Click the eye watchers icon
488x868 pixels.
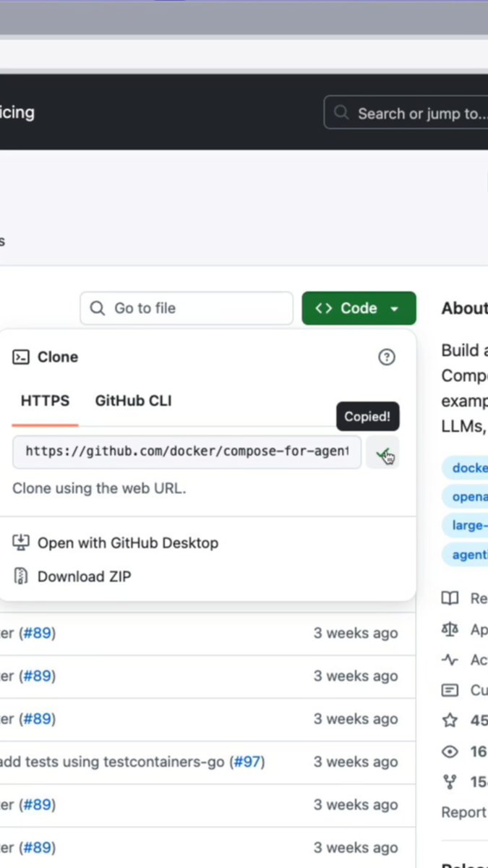click(x=450, y=752)
